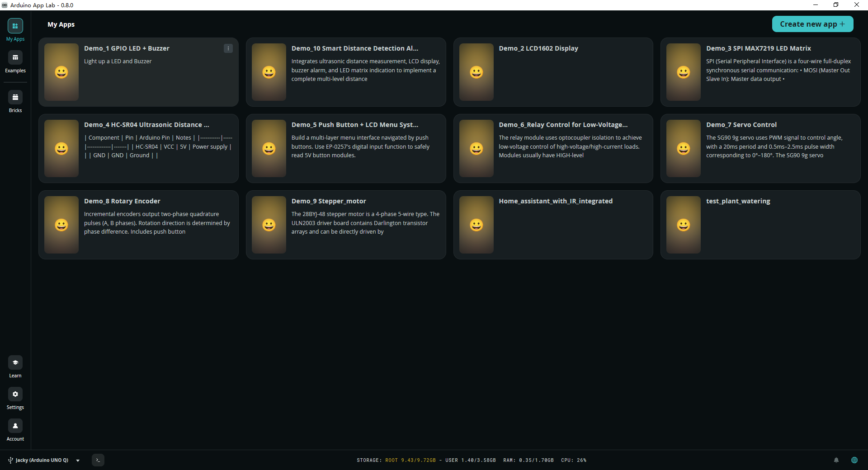This screenshot has height=470, width=868.
Task: Open the Learn section icon
Action: coord(15,362)
